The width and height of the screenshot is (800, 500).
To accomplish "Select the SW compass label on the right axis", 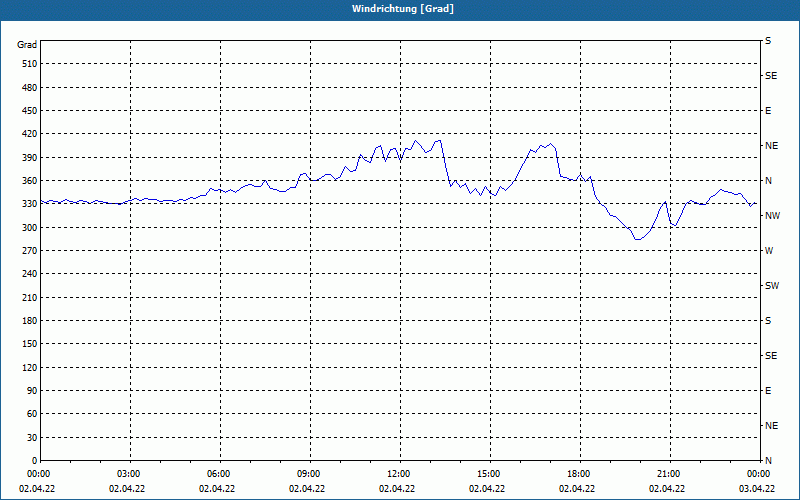I will tap(772, 286).
